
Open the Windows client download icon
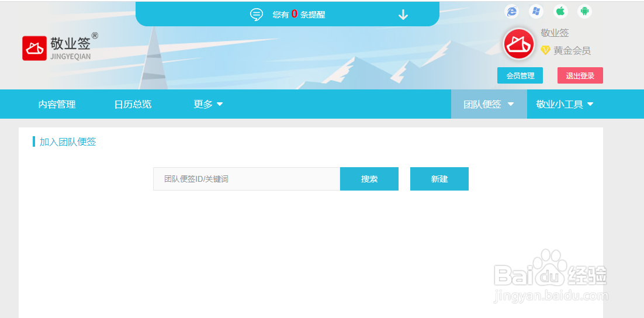tap(536, 11)
